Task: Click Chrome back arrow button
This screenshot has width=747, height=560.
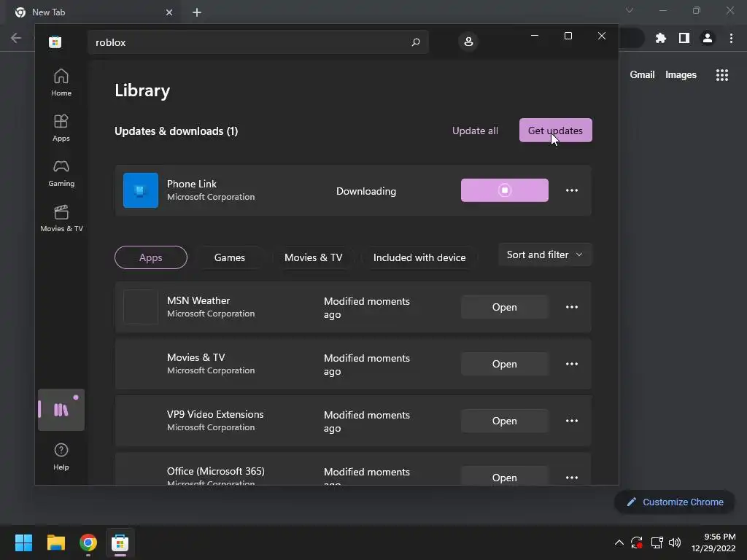Action: (16, 38)
